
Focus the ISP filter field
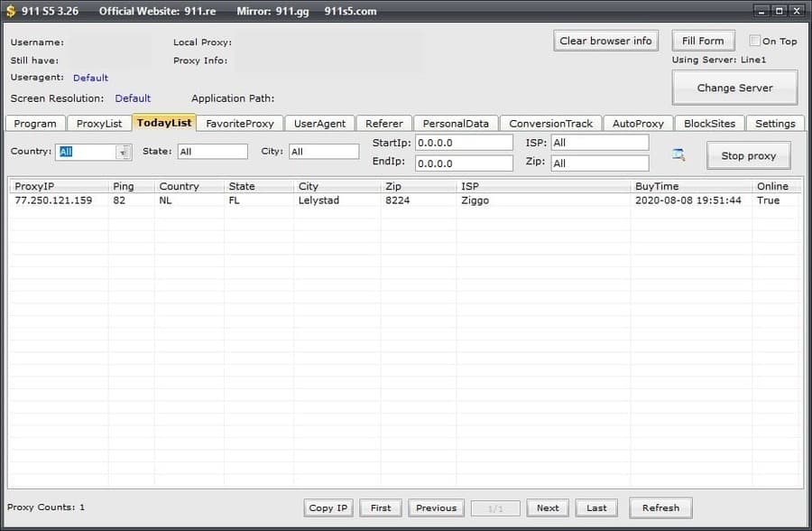pyautogui.click(x=600, y=143)
